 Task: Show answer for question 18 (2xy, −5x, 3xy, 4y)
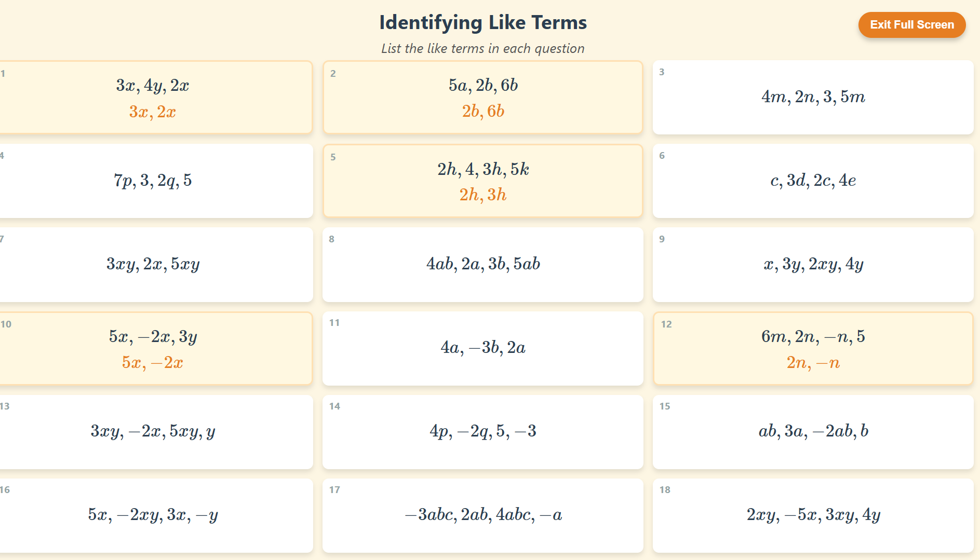[x=813, y=516]
